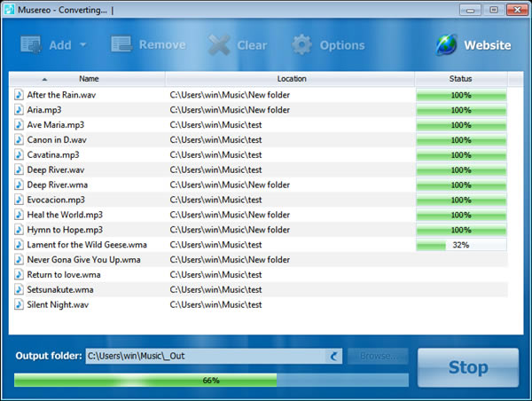Click the 32% progress bar for Lament
532x401 pixels.
tap(460, 245)
